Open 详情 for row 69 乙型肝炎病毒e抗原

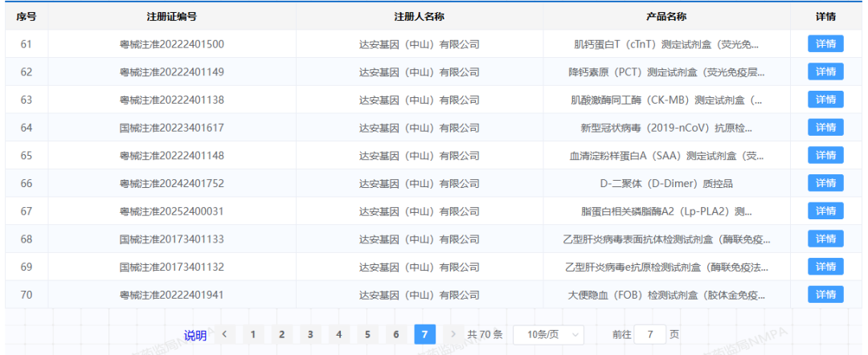coord(825,267)
